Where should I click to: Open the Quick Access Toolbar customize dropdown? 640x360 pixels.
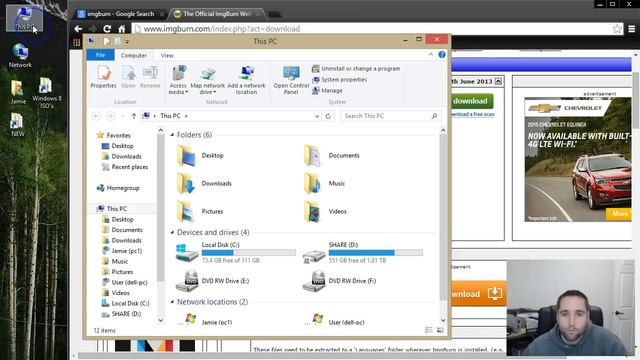127,42
